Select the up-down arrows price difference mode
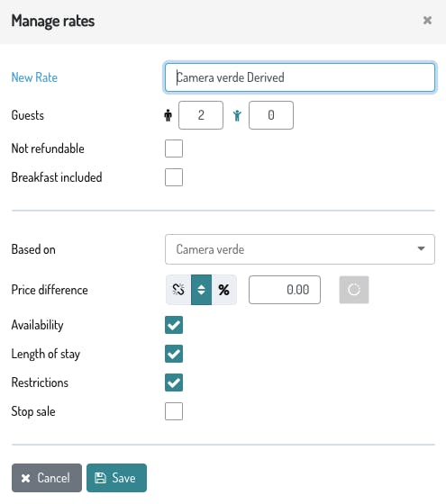This screenshot has height=504, width=446. click(x=201, y=290)
